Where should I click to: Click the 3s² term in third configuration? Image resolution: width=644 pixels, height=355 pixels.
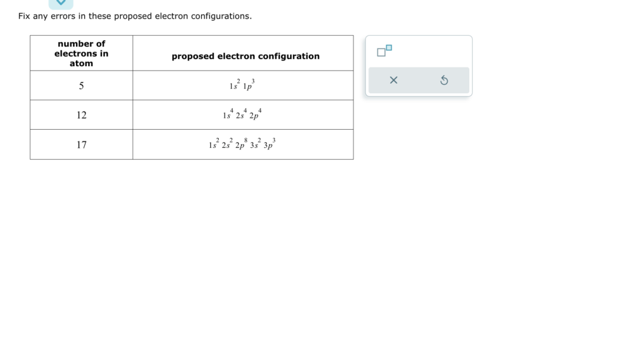click(255, 145)
